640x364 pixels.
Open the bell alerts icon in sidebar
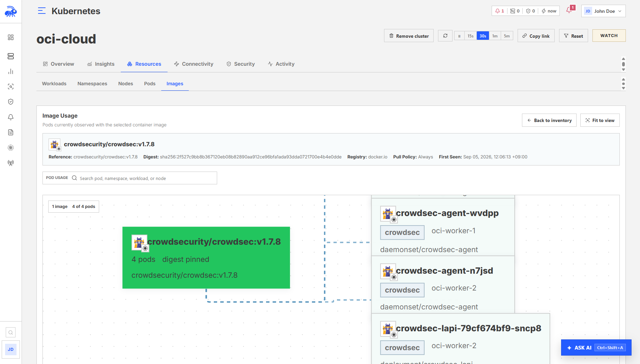[x=11, y=117]
